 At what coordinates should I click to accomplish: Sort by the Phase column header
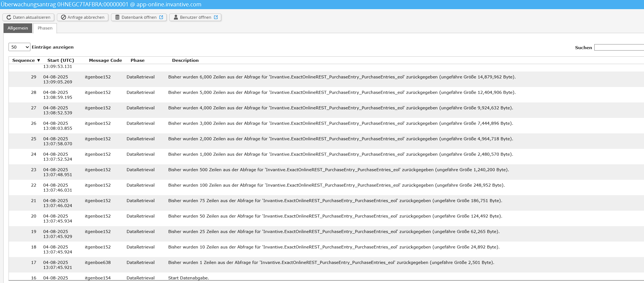click(138, 60)
